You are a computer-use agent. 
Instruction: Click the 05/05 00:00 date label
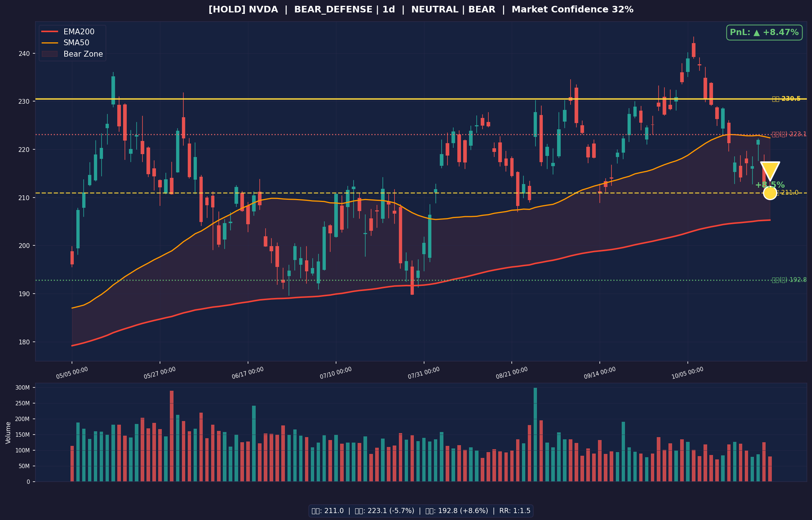click(72, 373)
